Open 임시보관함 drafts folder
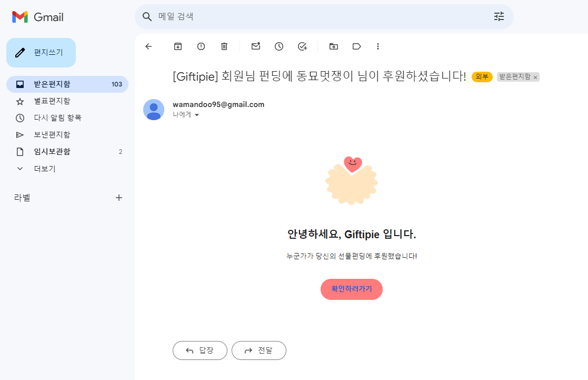Screen dimensions: 588x380 tap(67, 152)
